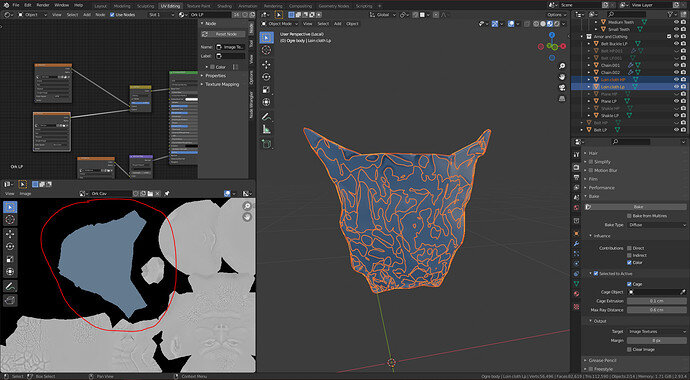Select the Add Cube tool in 3D viewport

266,143
